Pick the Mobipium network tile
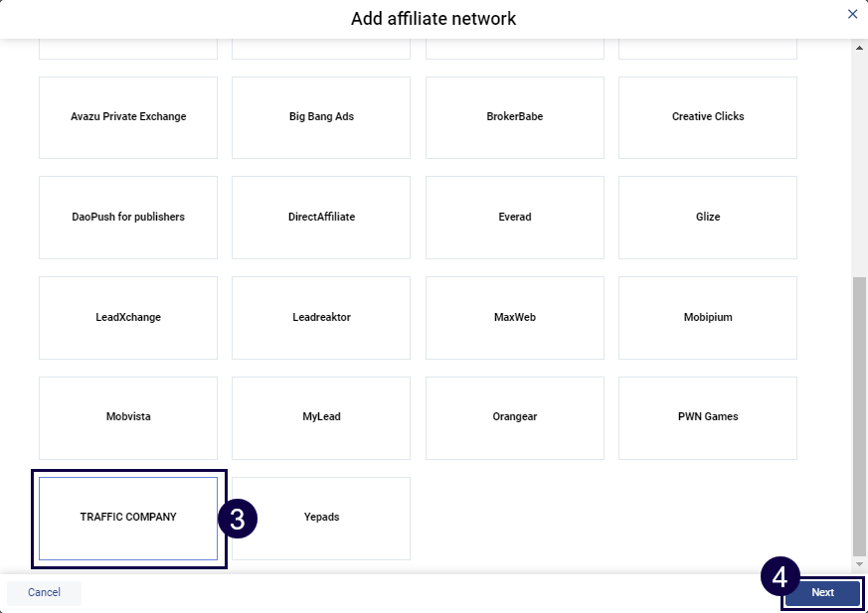Image resolution: width=868 pixels, height=613 pixels. click(x=708, y=318)
